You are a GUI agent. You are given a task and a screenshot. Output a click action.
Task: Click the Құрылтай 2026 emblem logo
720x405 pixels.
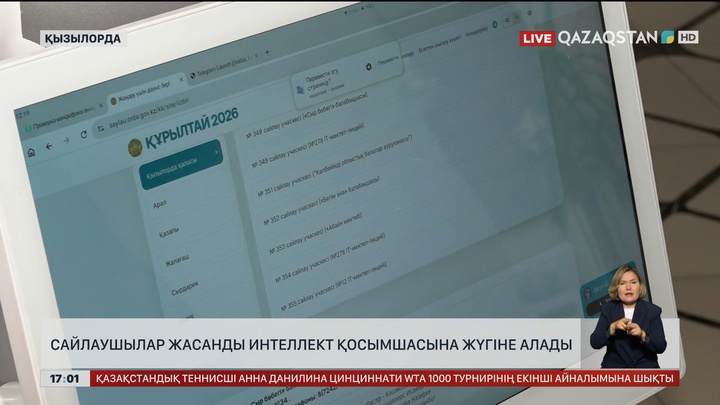(135, 148)
